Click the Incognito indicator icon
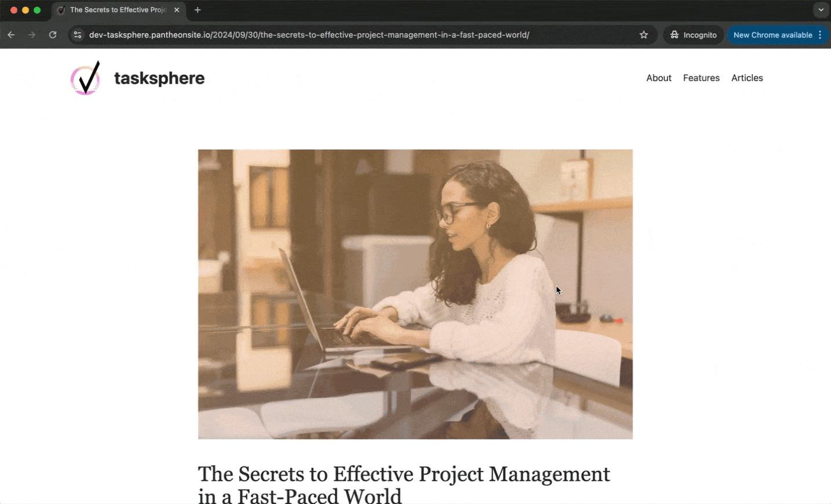Viewport: 831px width, 504px height. coord(675,35)
